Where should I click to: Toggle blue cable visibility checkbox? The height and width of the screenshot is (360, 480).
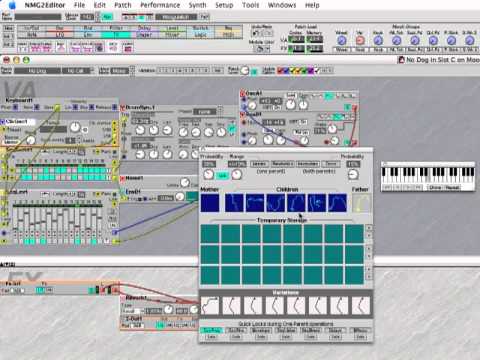coord(286,70)
